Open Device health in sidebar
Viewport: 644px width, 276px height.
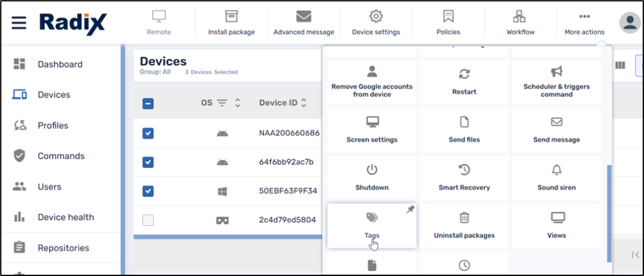click(x=65, y=217)
